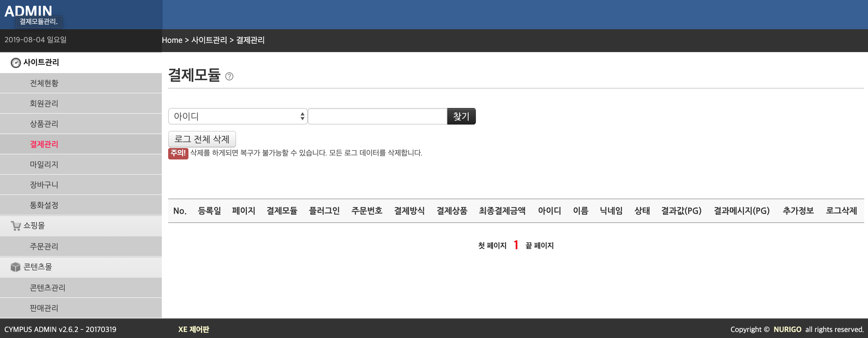Viewport: 868px width, 338px height.
Task: Click the 플러그인 column header
Action: click(x=324, y=211)
